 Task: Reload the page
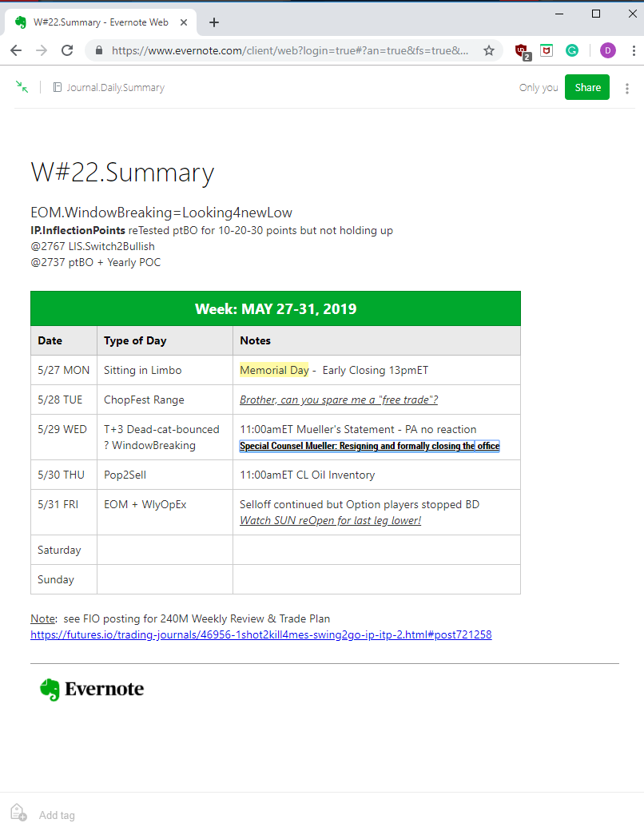(x=67, y=50)
